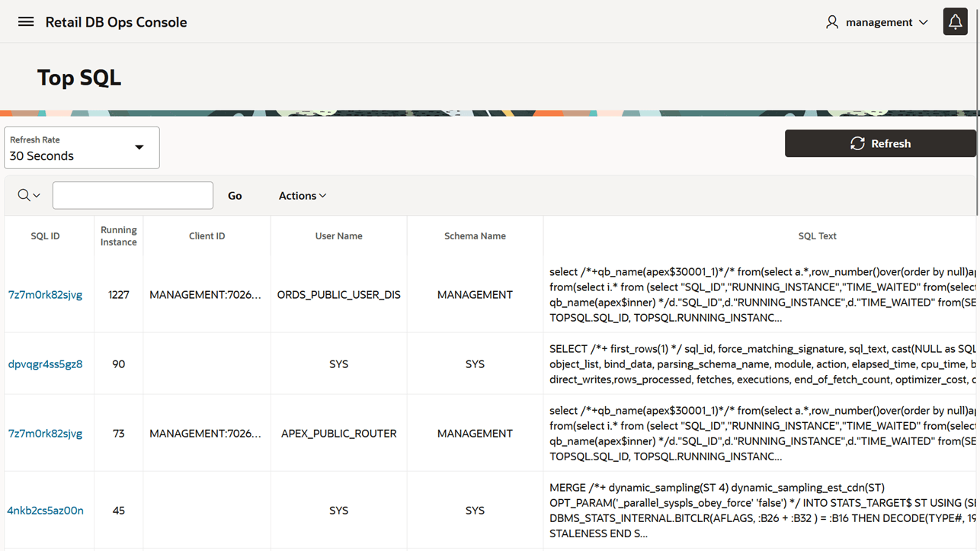This screenshot has width=980, height=551.
Task: Click SYS schema name in 4nkb2cs5az00n row
Action: pos(475,511)
